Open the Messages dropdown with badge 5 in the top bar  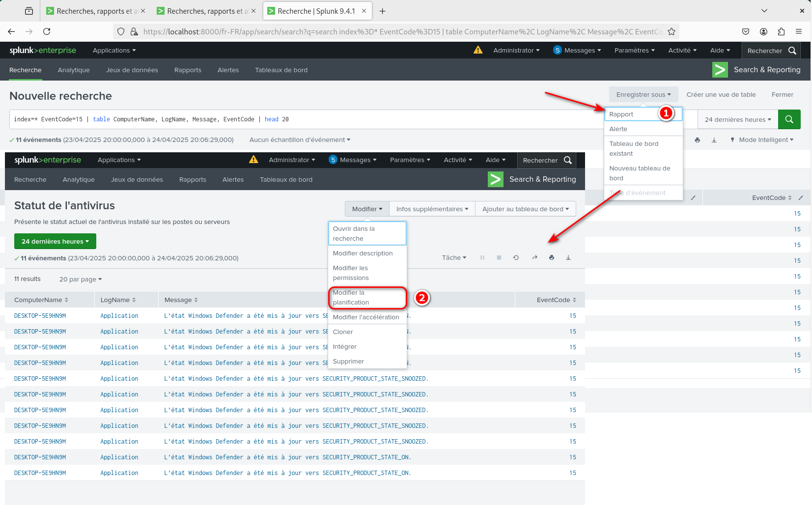click(x=577, y=50)
